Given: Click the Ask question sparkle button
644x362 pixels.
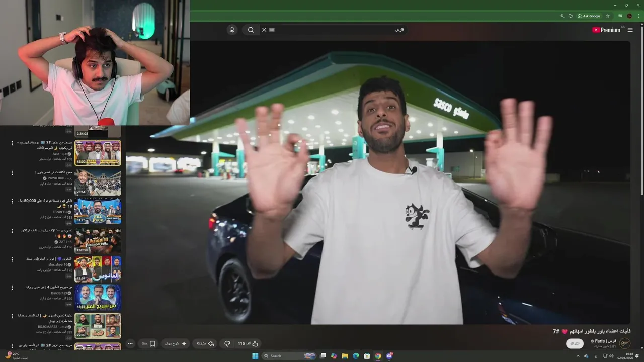Looking at the screenshot, I should 176,344.
